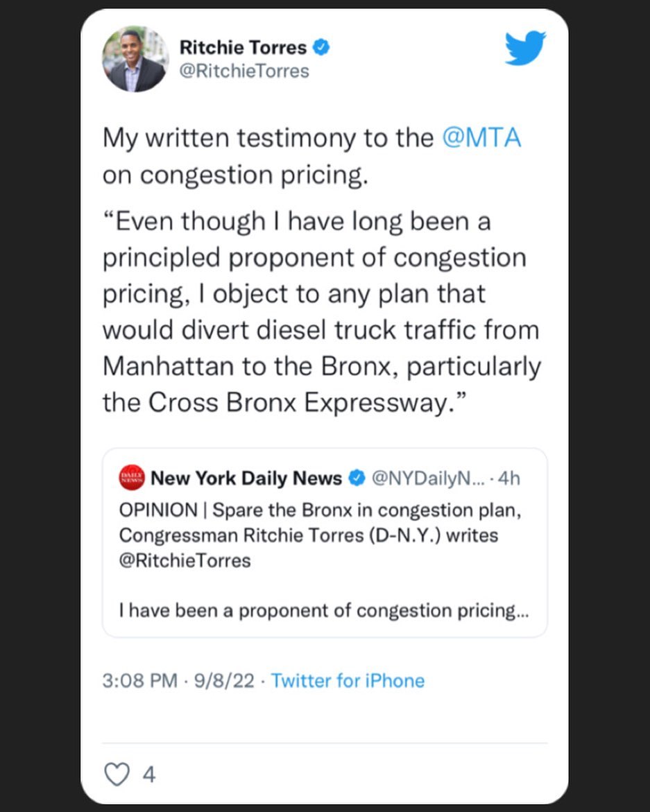This screenshot has height=812, width=650.
Task: Click the 4h timestamp on quoted tweet
Action: pos(510,478)
